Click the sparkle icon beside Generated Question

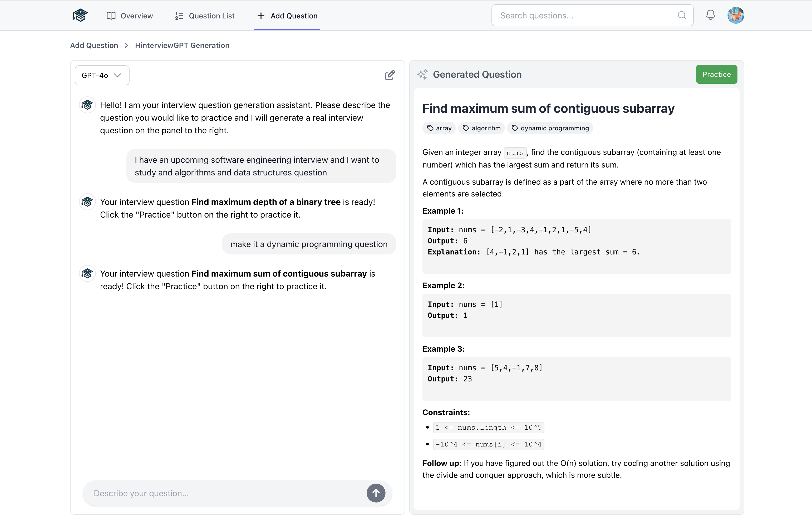point(422,75)
